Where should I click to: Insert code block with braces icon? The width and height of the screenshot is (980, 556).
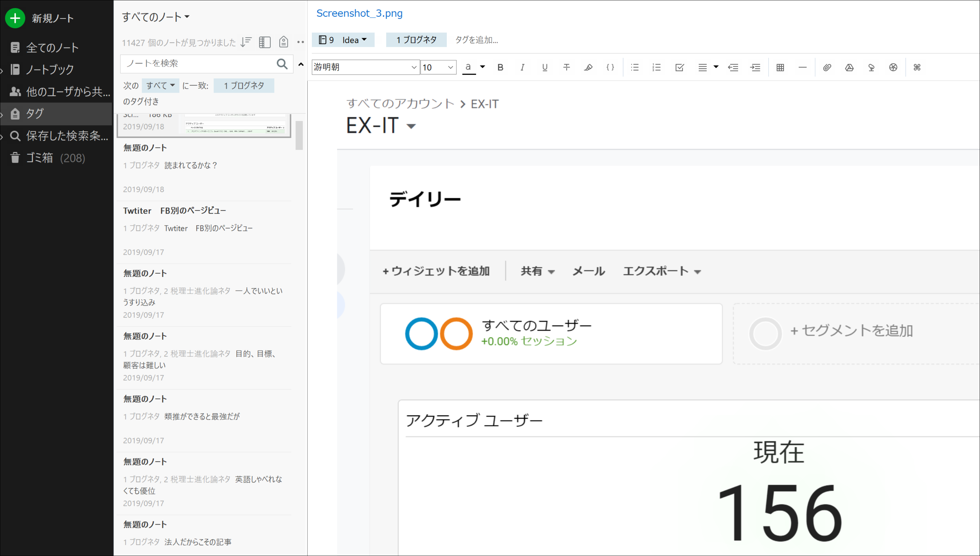(610, 68)
